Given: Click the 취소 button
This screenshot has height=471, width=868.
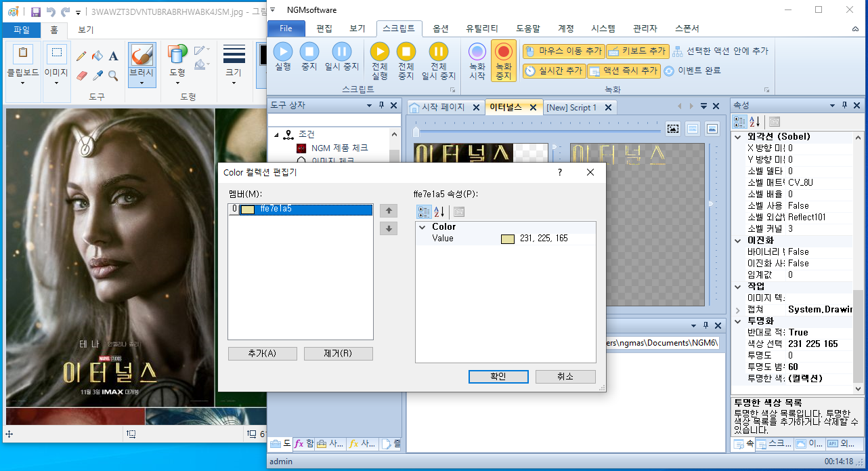Looking at the screenshot, I should tap(565, 376).
